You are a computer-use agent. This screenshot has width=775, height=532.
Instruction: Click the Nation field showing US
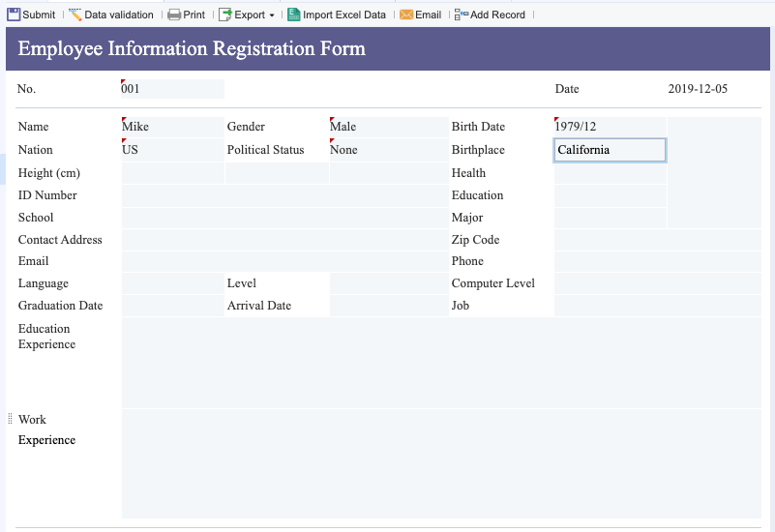point(172,150)
